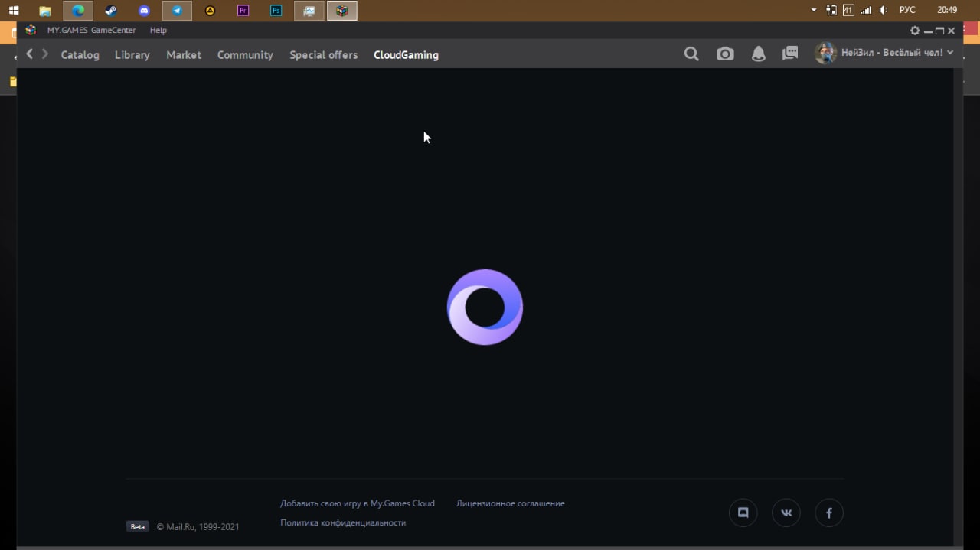Go back with the left arrow
980x550 pixels.
point(30,54)
